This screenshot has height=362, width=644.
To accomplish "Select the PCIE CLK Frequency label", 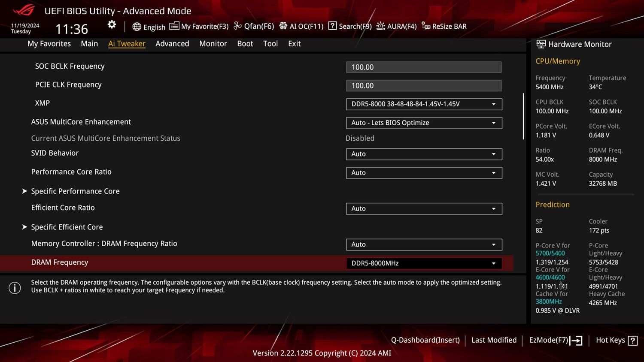I will point(68,85).
